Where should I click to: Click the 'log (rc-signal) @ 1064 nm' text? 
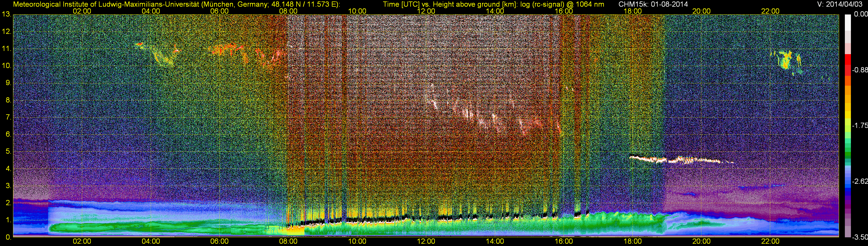click(x=562, y=4)
